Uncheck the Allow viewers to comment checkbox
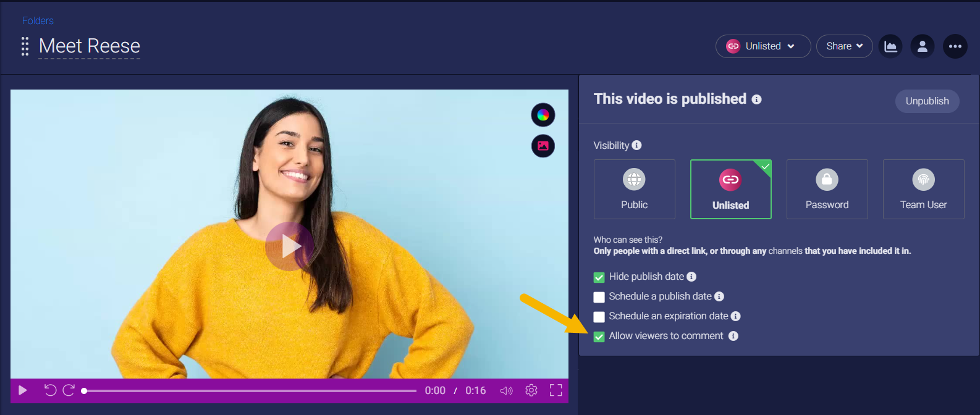980x415 pixels. click(599, 337)
